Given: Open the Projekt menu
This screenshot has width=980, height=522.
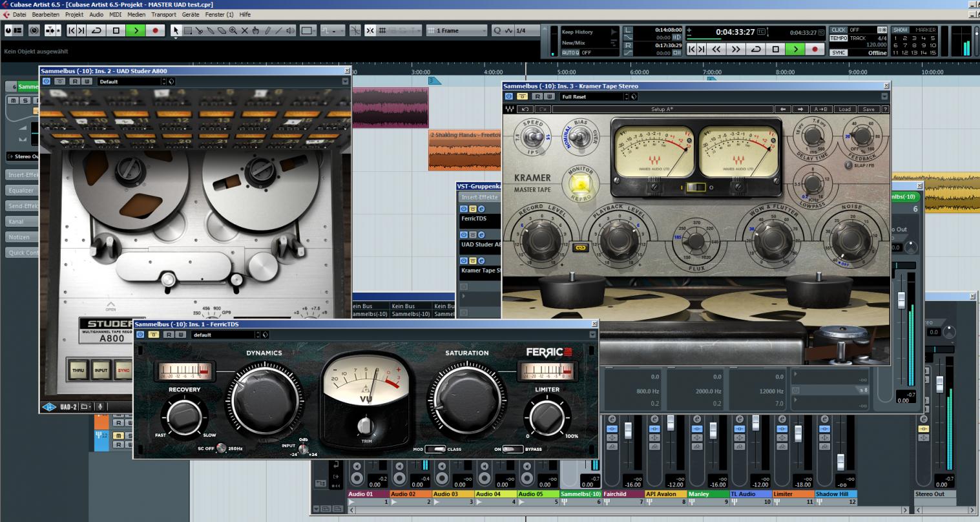Looking at the screenshot, I should [74, 14].
